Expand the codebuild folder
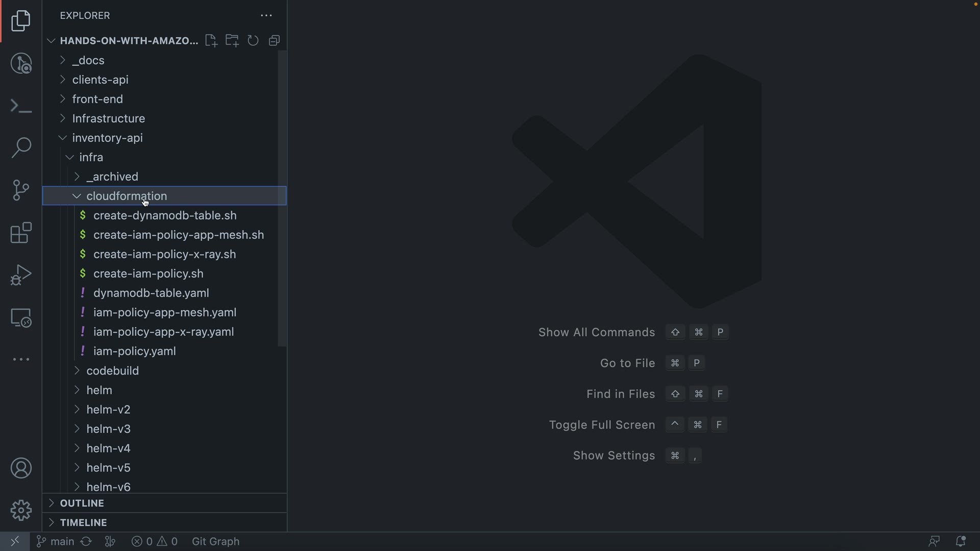The width and height of the screenshot is (980, 551). (x=112, y=371)
